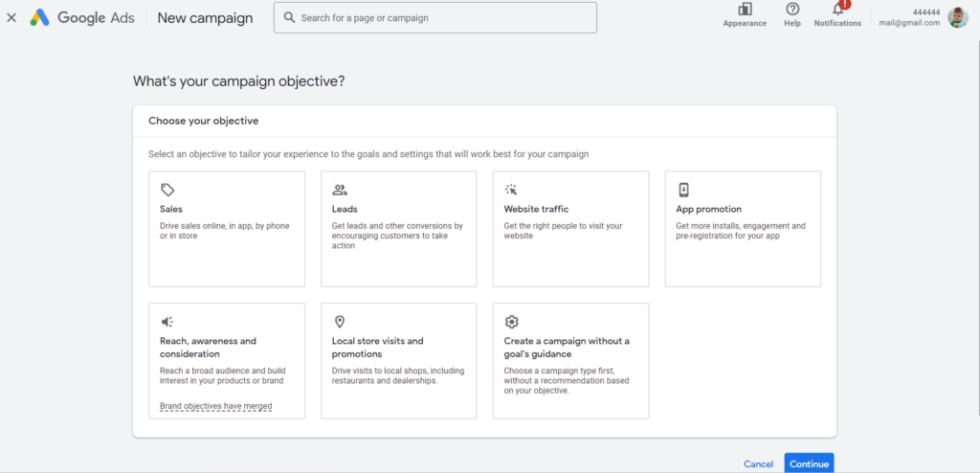Click Get more installs description text
Viewport: 980px width, 473px height.
click(x=741, y=231)
